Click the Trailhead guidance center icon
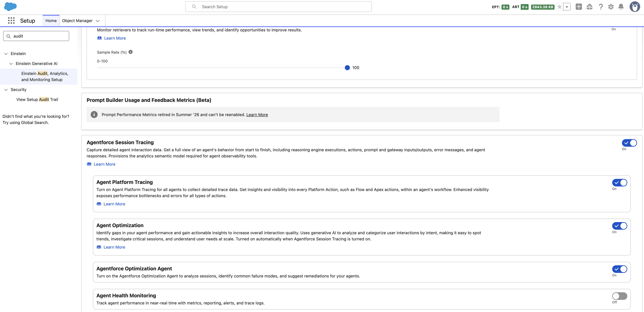644x312 pixels. (590, 7)
